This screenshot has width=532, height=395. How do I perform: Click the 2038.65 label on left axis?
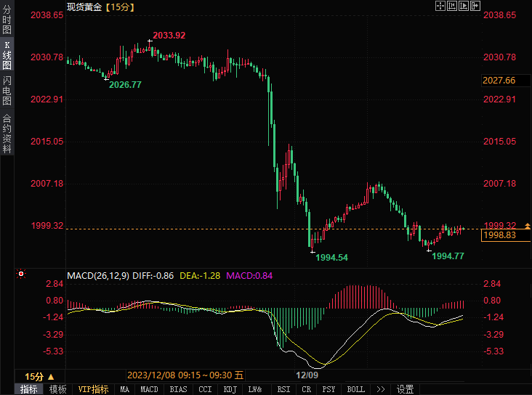(47, 15)
